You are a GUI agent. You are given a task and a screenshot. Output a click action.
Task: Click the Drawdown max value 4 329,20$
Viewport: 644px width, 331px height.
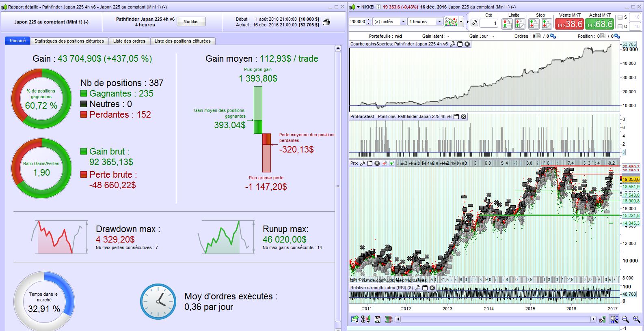pos(115,240)
